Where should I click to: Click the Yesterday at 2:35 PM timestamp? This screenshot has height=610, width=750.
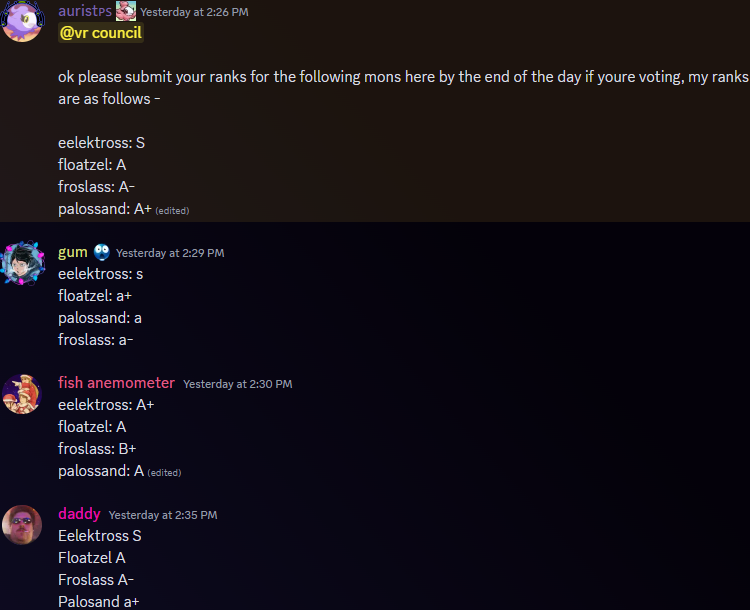tap(163, 515)
